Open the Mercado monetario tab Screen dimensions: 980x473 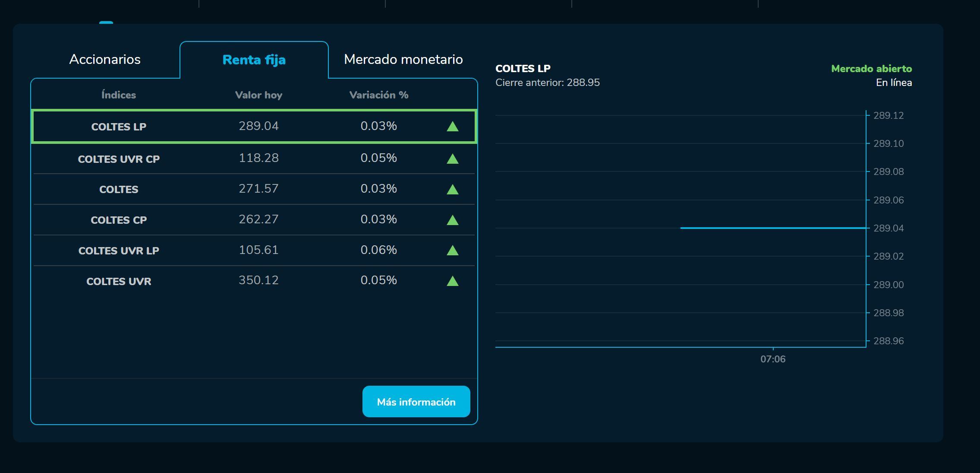(403, 59)
